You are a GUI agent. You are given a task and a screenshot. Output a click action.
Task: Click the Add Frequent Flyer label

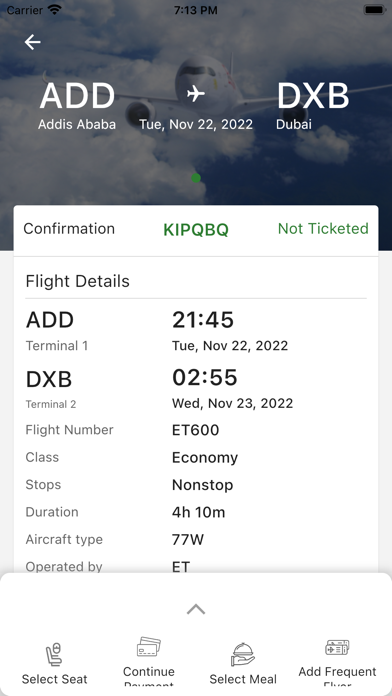click(337, 677)
